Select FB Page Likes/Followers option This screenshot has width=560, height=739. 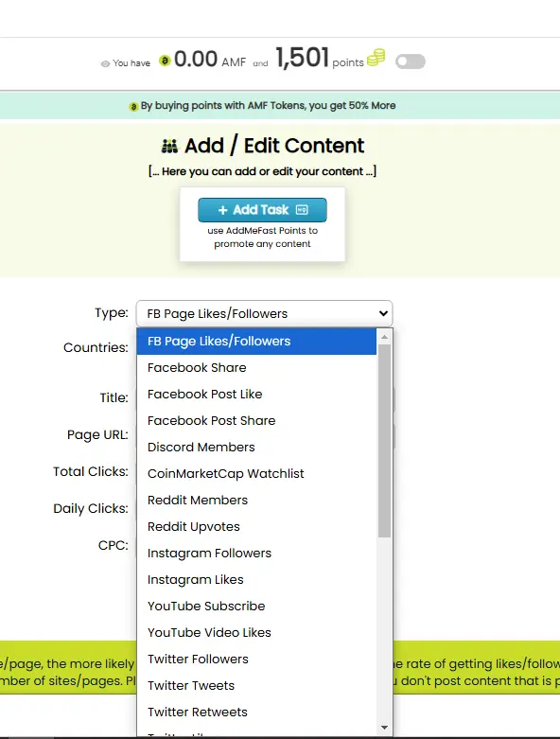(x=256, y=342)
